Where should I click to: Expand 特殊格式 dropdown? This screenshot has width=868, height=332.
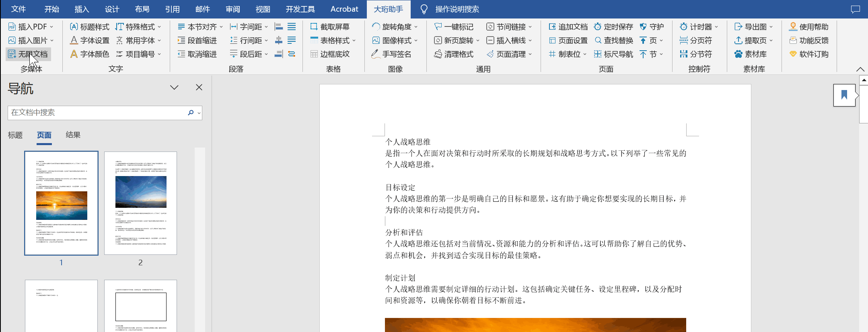pos(160,27)
